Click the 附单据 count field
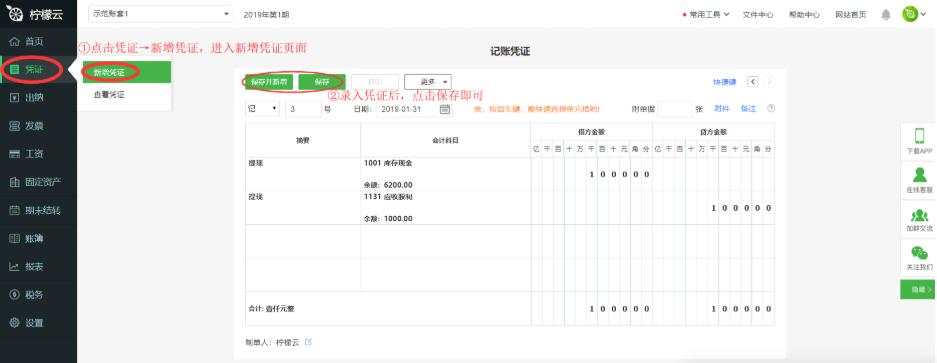Screen dimensions: 937x363 (x=675, y=109)
